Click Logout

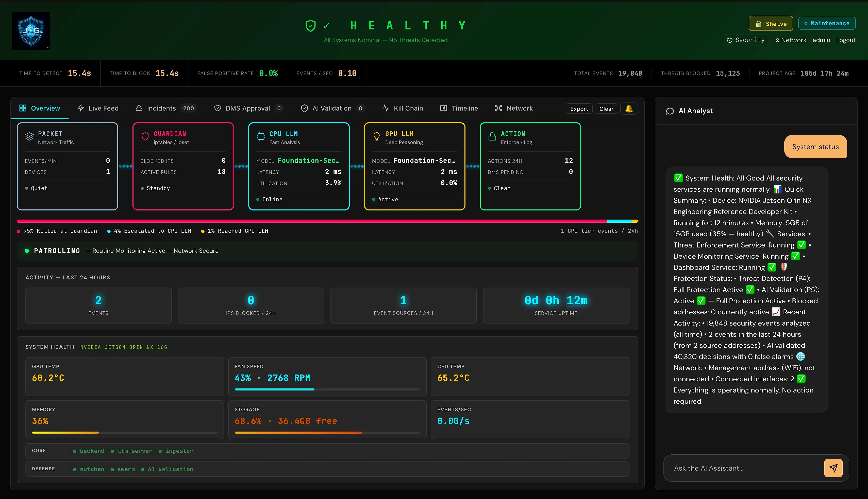tap(845, 40)
